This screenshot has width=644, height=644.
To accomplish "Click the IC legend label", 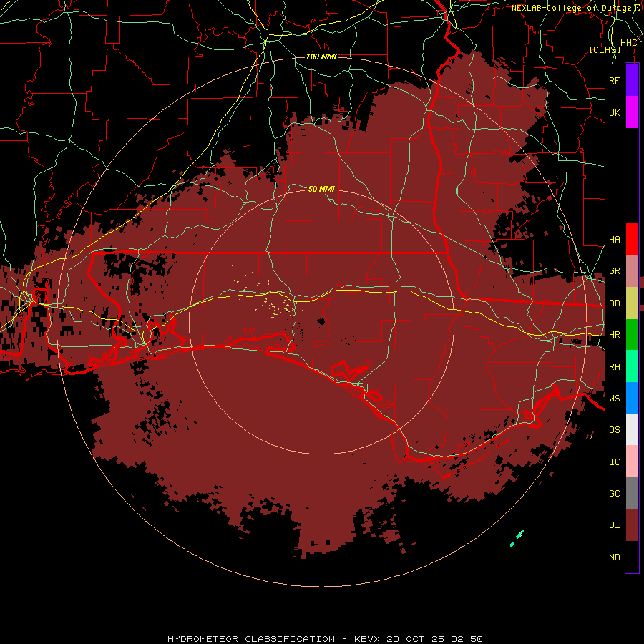I will tap(614, 462).
